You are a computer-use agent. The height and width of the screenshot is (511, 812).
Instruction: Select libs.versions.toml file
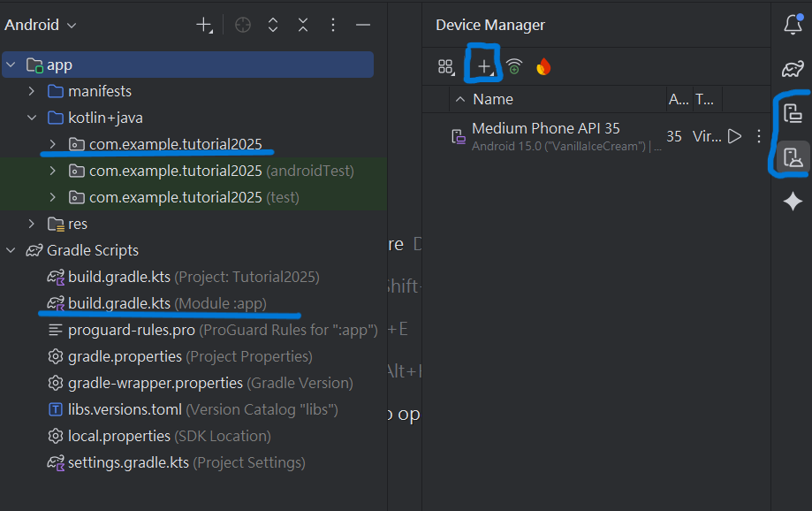[125, 409]
